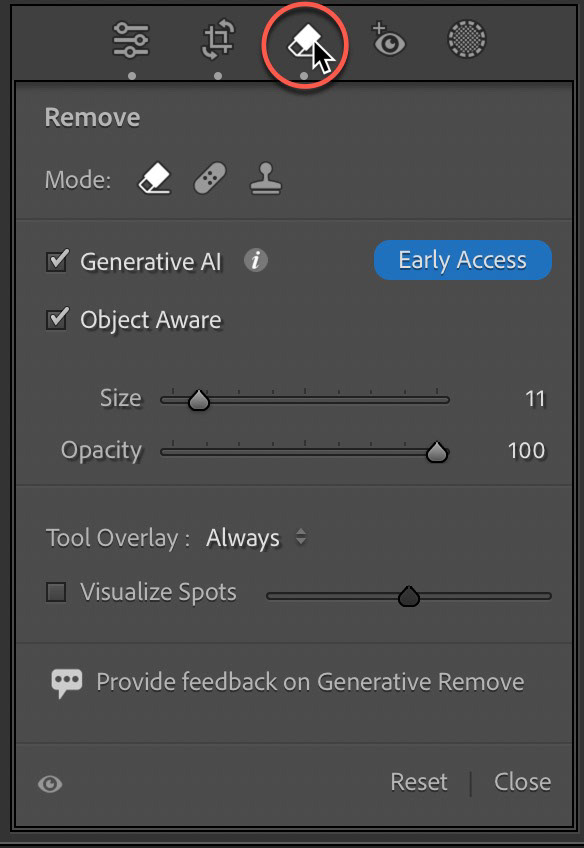Reset the Remove tool settings
Screen dimensions: 584x848
click(x=419, y=782)
